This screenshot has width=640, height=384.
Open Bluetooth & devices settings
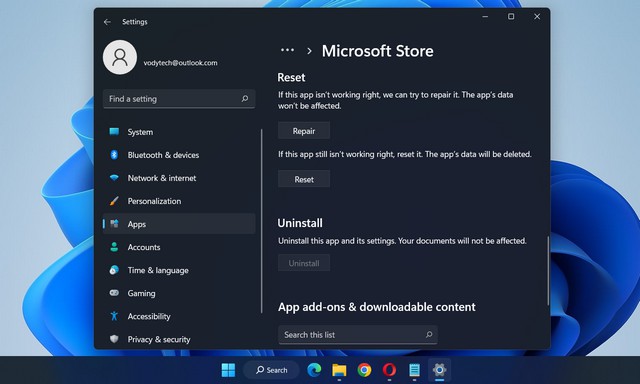[x=179, y=155]
